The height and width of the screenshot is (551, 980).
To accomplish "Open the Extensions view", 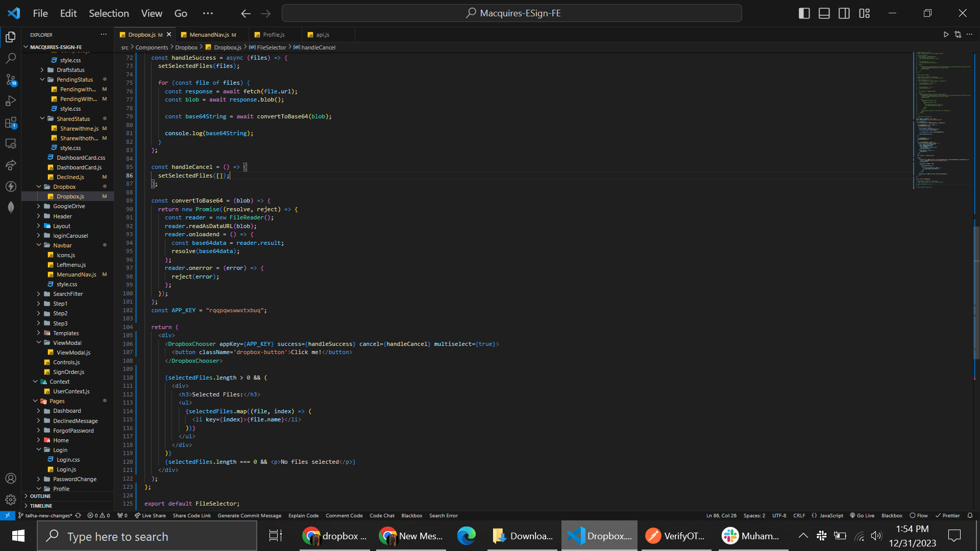I will click(11, 122).
